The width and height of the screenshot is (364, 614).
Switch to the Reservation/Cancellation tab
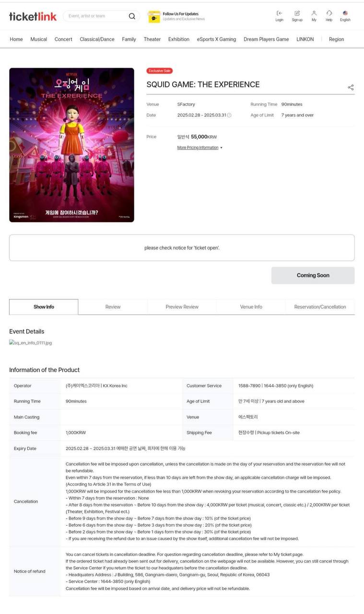[x=320, y=307]
